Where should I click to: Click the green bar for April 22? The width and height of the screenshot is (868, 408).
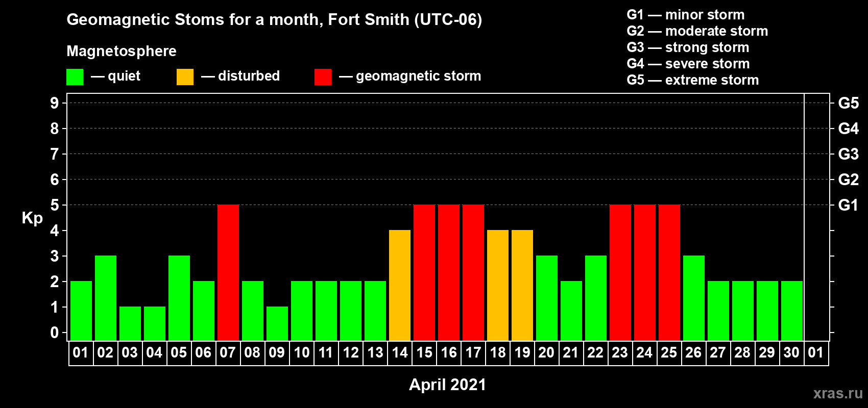tap(596, 298)
